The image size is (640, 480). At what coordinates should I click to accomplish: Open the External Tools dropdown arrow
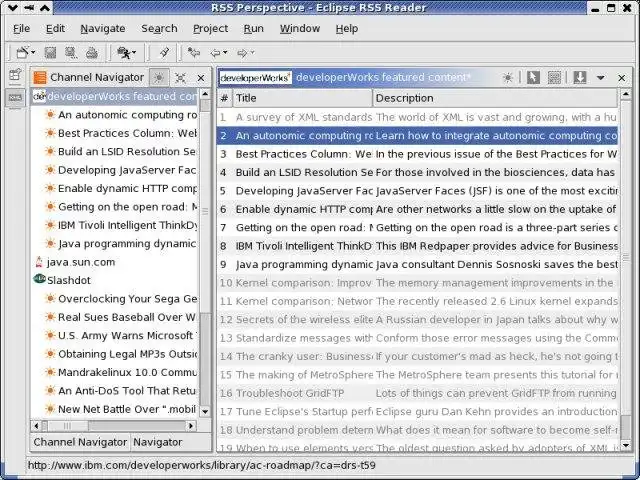[134, 53]
